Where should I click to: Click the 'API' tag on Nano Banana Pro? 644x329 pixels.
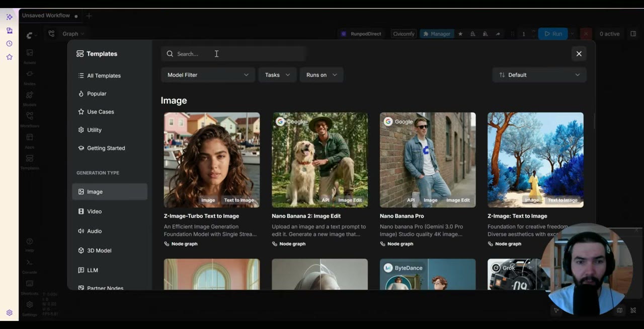pyautogui.click(x=411, y=200)
